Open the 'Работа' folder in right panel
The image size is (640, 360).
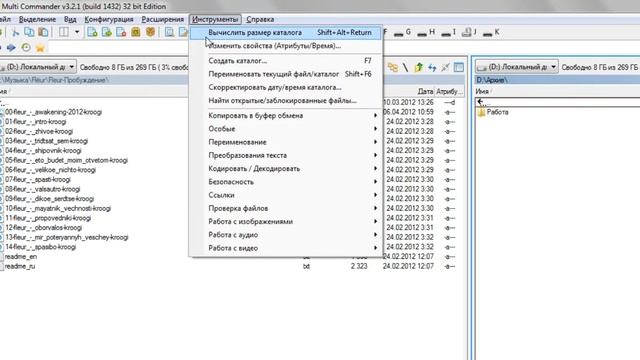497,112
